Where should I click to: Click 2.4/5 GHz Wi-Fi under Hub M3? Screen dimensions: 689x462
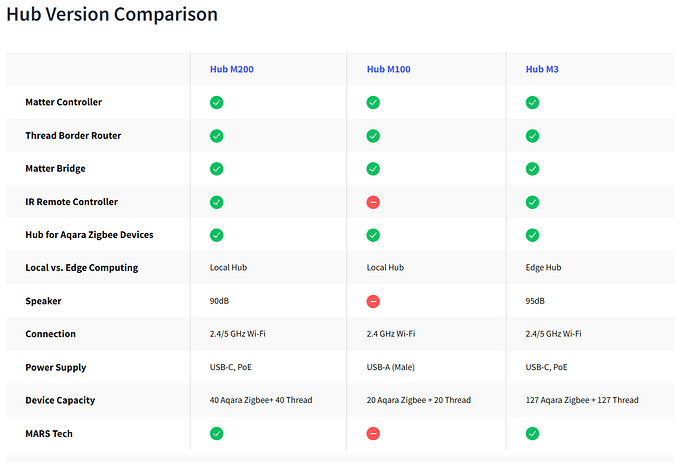pyautogui.click(x=553, y=334)
